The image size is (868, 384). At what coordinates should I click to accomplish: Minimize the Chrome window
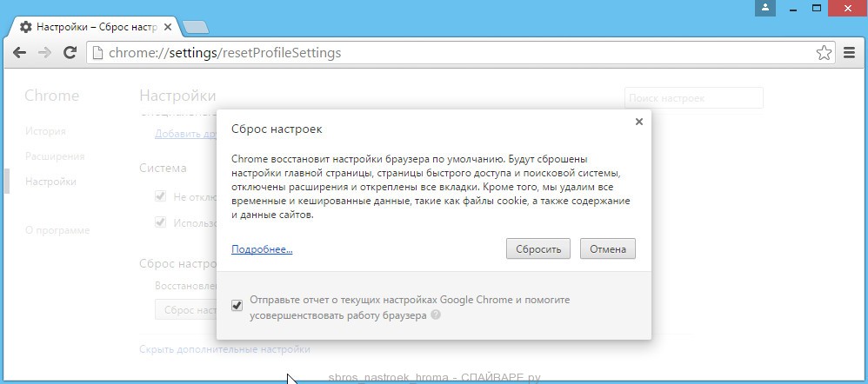click(x=792, y=8)
